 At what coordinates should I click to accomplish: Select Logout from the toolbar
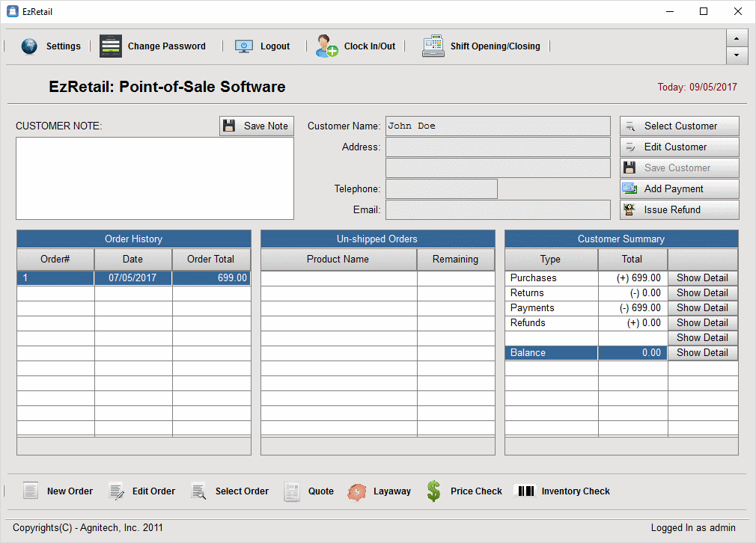click(275, 46)
